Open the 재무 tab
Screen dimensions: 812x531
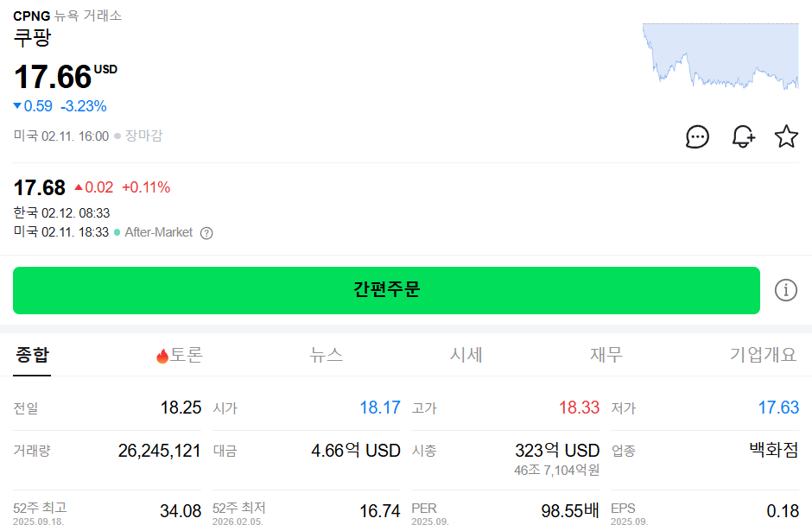tap(606, 355)
